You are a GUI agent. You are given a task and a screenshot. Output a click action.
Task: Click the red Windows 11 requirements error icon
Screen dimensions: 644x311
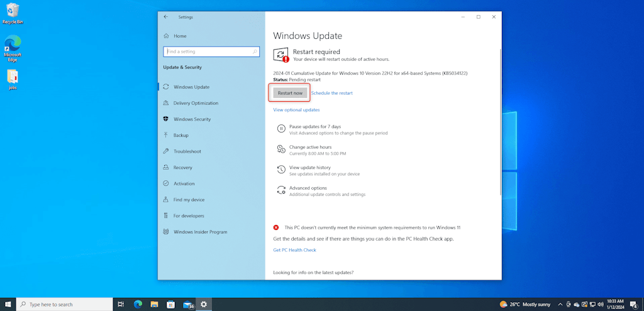(x=276, y=227)
